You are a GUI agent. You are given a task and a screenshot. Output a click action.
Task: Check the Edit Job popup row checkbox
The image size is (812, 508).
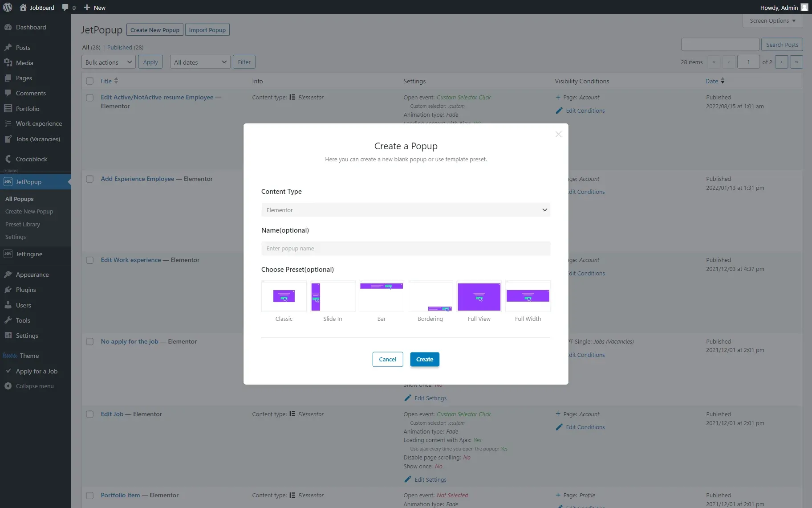[x=90, y=414]
